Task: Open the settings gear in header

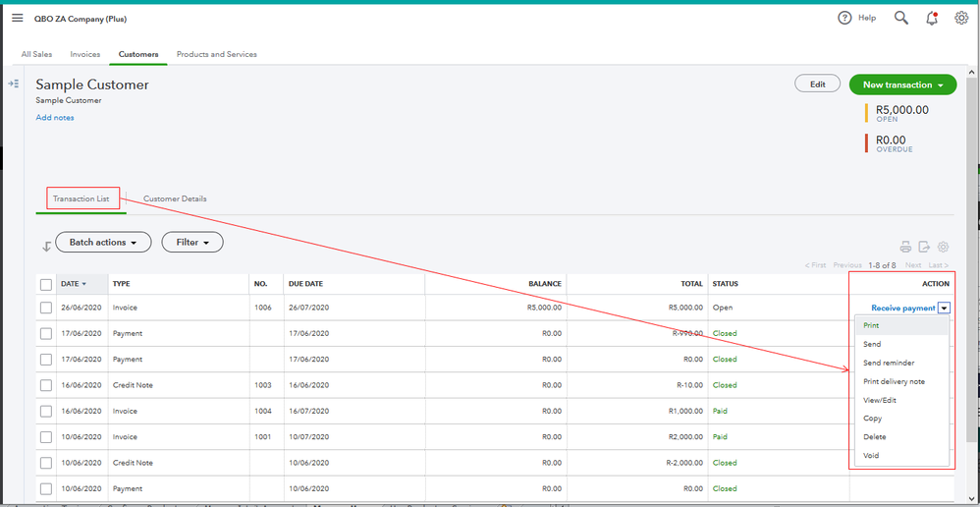Action: (961, 18)
